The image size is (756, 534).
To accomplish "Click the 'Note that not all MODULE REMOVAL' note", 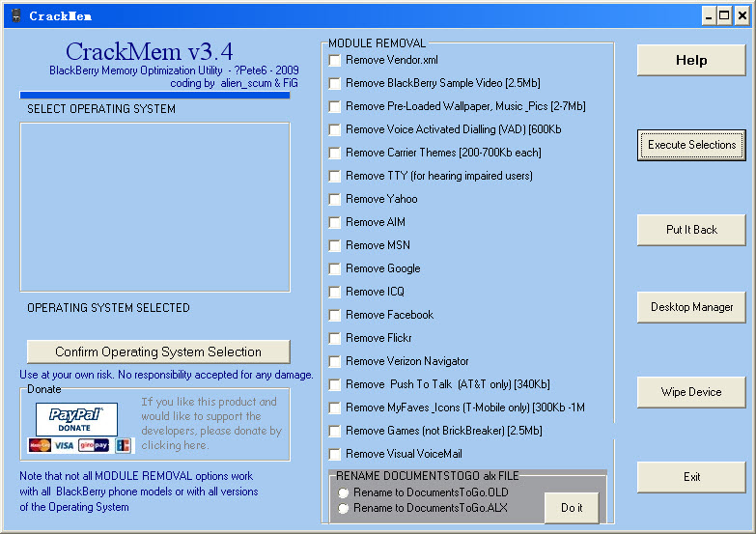I will [139, 492].
